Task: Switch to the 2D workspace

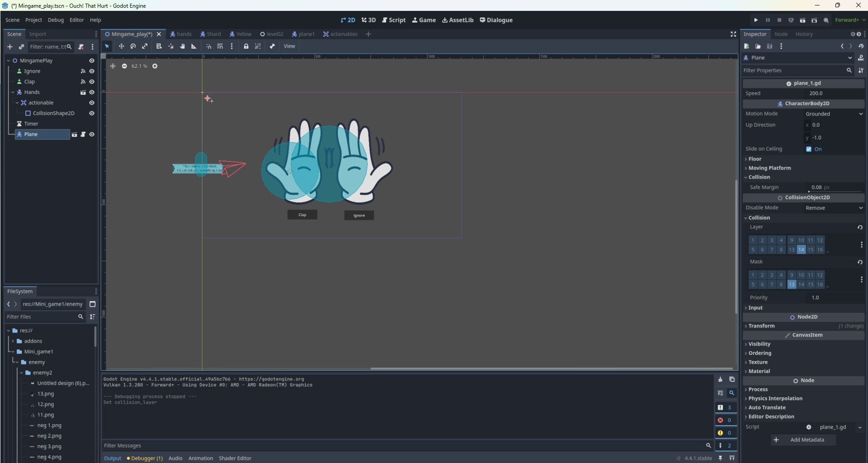Action: [x=348, y=20]
